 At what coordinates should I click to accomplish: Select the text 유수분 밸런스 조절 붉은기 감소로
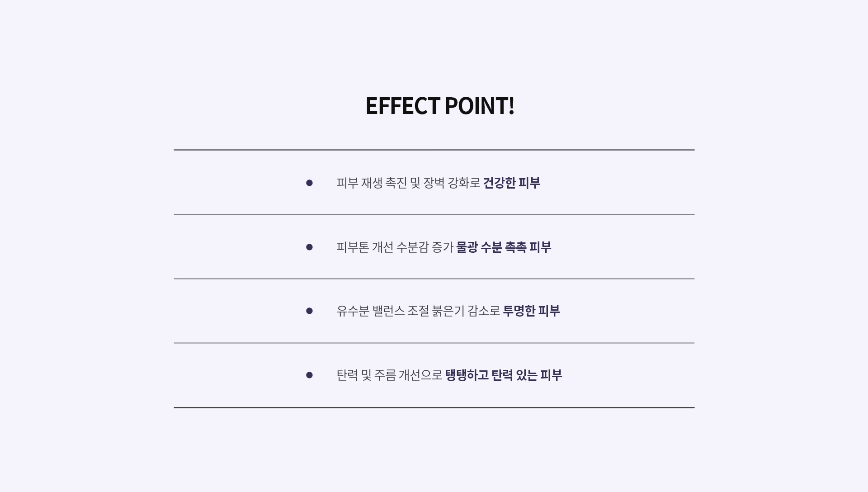click(x=418, y=311)
